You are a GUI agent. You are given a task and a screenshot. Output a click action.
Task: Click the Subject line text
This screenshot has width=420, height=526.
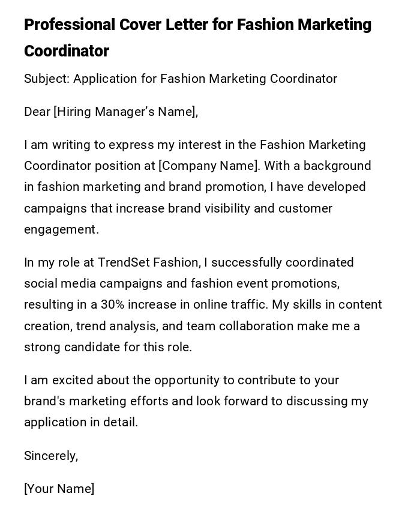pyautogui.click(x=181, y=79)
